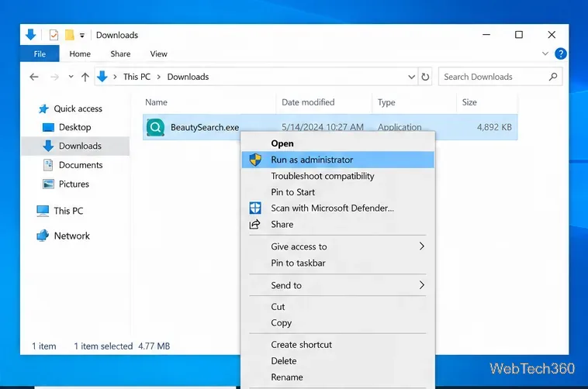
Task: Expand the Give access to submenu
Action: point(422,246)
